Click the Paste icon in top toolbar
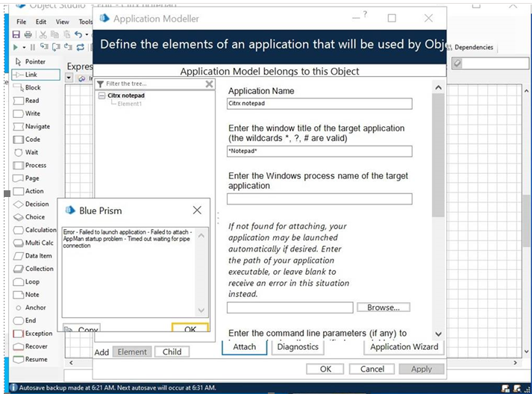 pyautogui.click(x=67, y=34)
